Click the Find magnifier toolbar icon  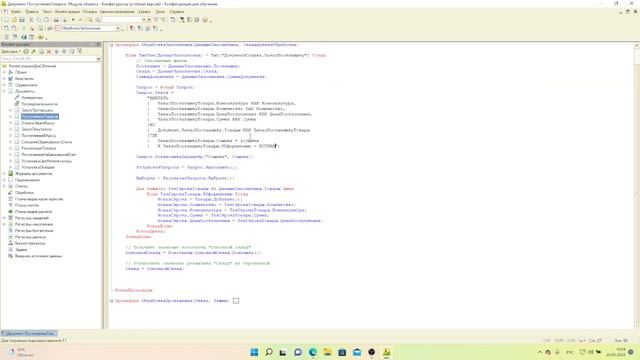(x=90, y=20)
